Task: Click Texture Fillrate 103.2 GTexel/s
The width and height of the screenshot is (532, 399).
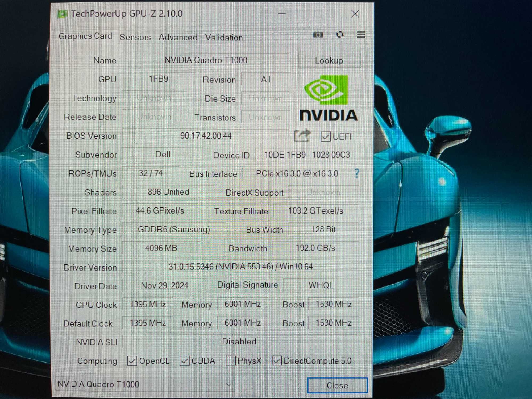Action: pyautogui.click(x=316, y=211)
